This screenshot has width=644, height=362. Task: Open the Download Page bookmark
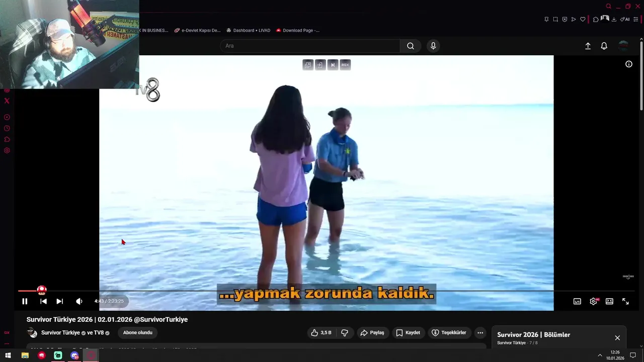(298, 30)
